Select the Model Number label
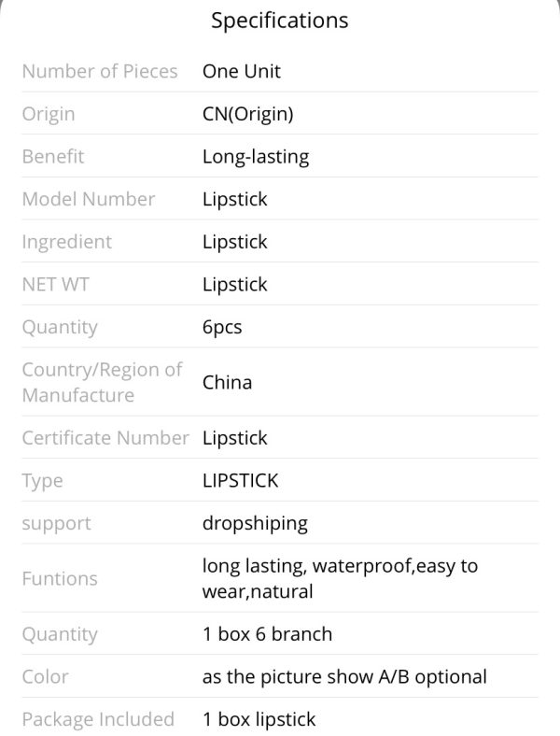Viewport: 560px width, 736px height. (x=89, y=199)
